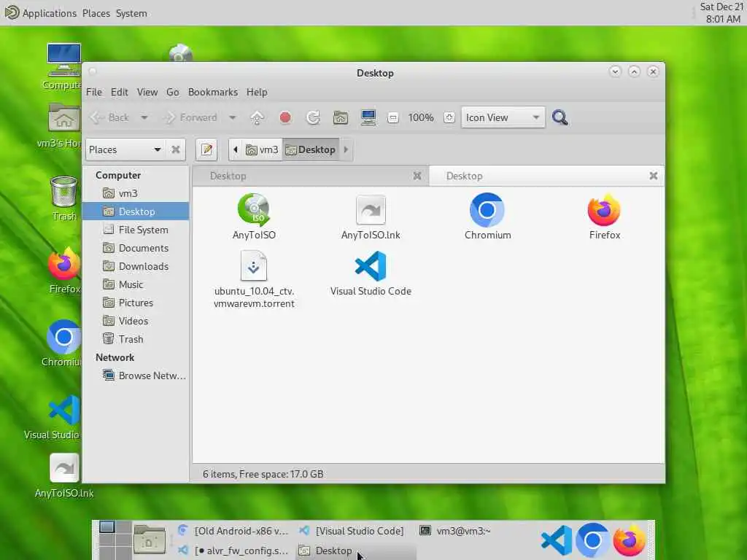Switch to alvr_fw_config taskbar window

click(233, 551)
